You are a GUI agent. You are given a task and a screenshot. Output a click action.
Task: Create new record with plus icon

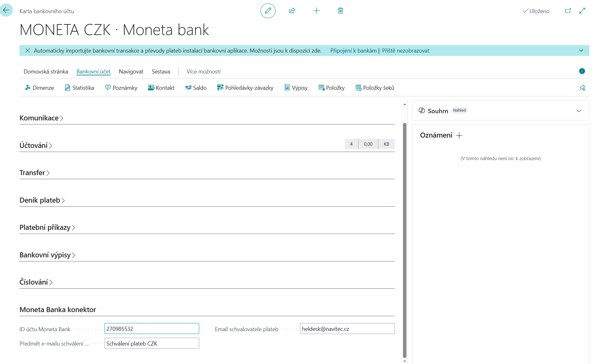point(316,11)
